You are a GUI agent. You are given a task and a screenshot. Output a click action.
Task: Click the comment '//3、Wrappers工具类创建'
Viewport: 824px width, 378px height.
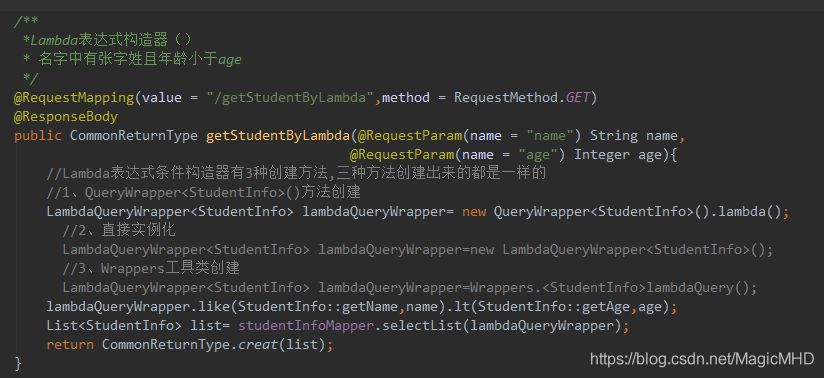click(x=151, y=269)
